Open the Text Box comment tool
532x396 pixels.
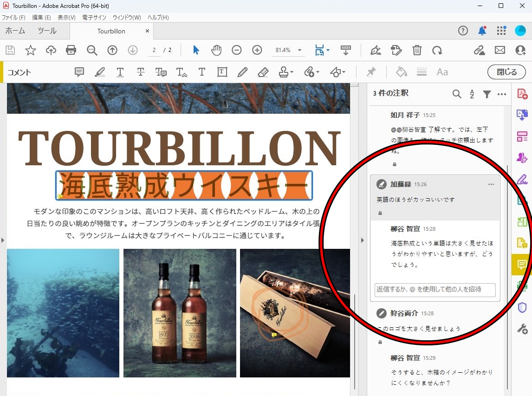pos(222,72)
